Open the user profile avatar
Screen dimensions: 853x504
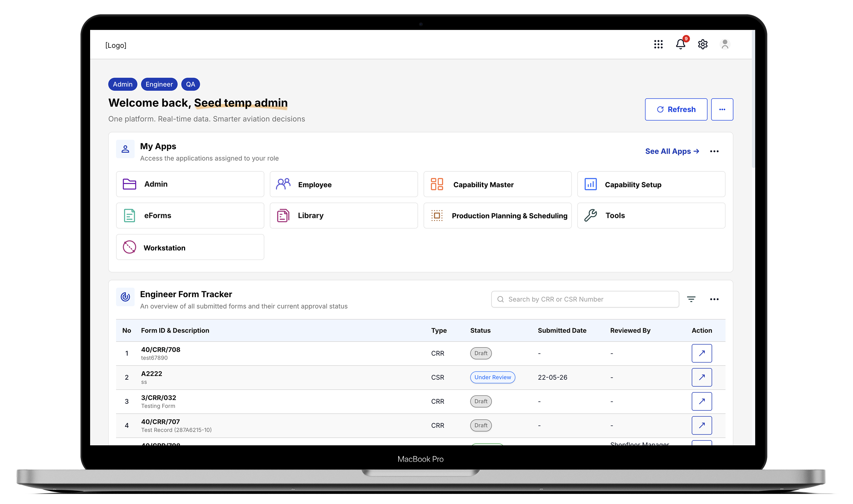(x=725, y=44)
